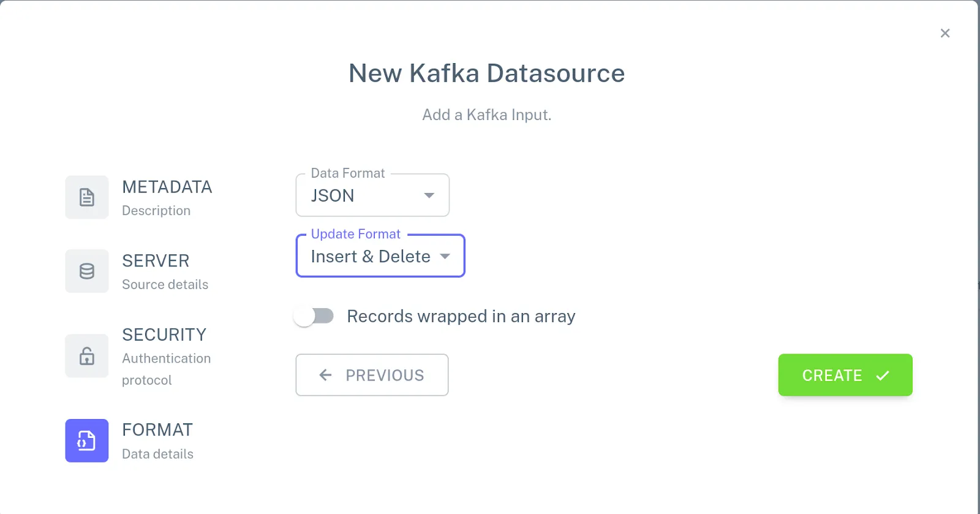Open the Update Format dropdown
This screenshot has width=980, height=514.
pos(380,255)
